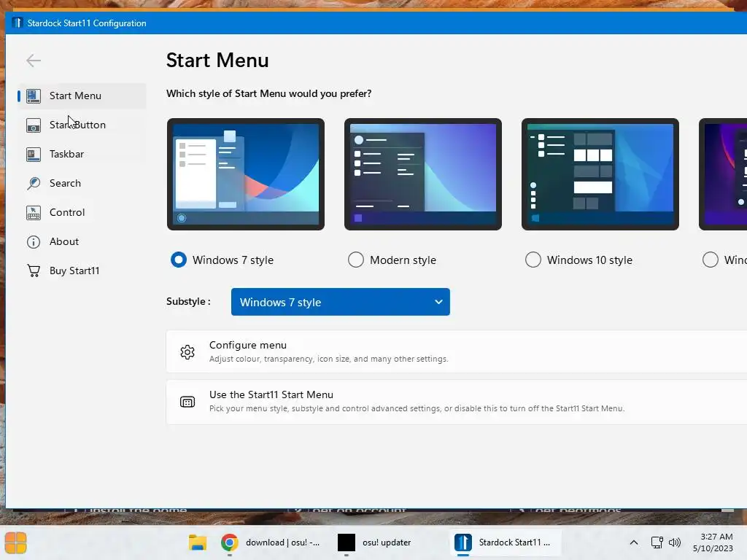
Task: Click the Taskbar sidebar icon
Action: pyautogui.click(x=34, y=155)
